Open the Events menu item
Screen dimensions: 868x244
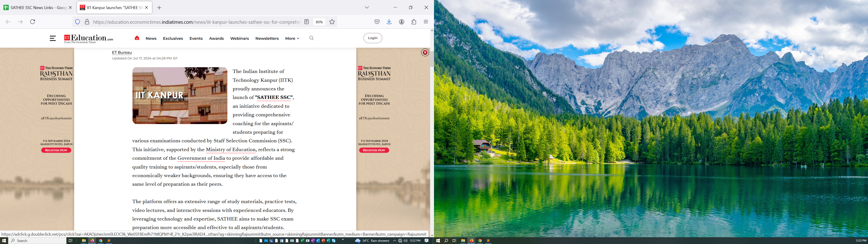[196, 38]
